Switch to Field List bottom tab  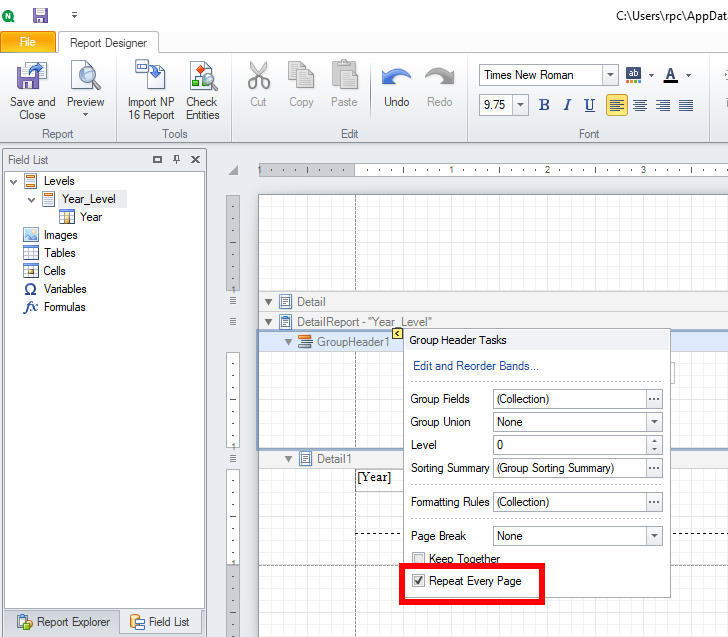(160, 622)
